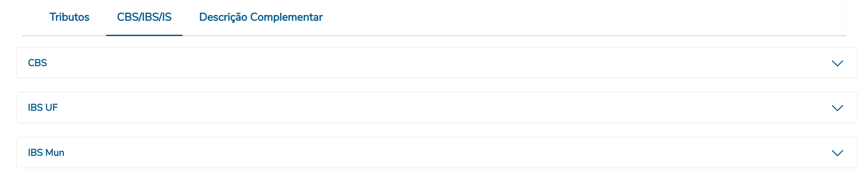
Task: Open the Descrição Complementar tab
Action: 261,17
